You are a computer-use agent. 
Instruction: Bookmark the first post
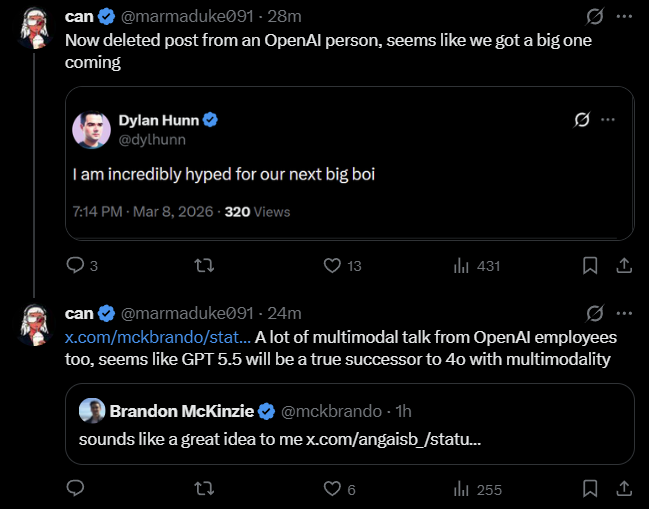click(590, 265)
